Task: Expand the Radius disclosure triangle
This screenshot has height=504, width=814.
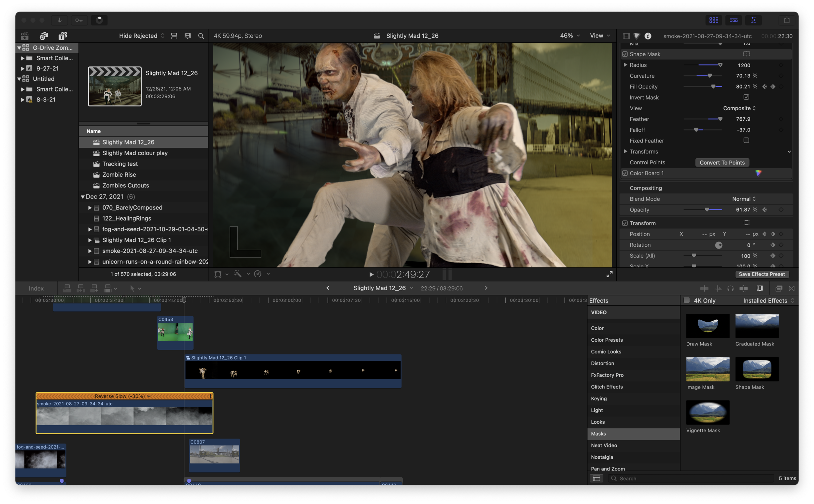Action: tap(625, 65)
